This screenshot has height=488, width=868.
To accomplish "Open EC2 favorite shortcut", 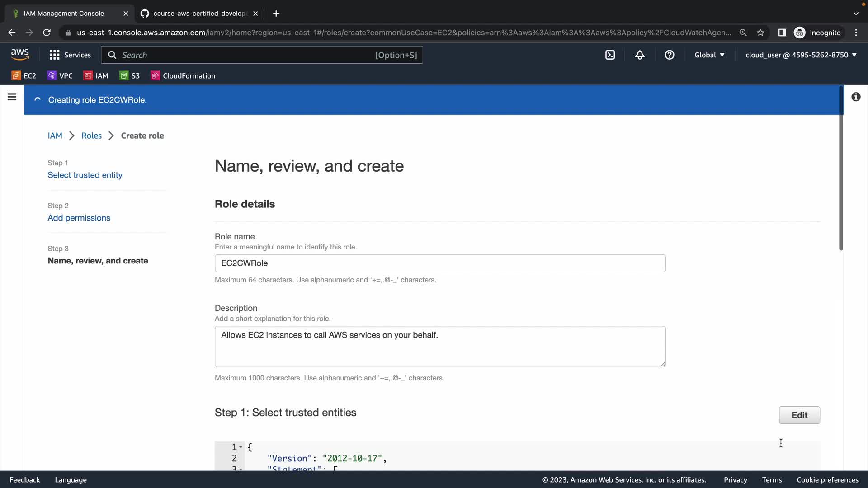I will [x=24, y=75].
